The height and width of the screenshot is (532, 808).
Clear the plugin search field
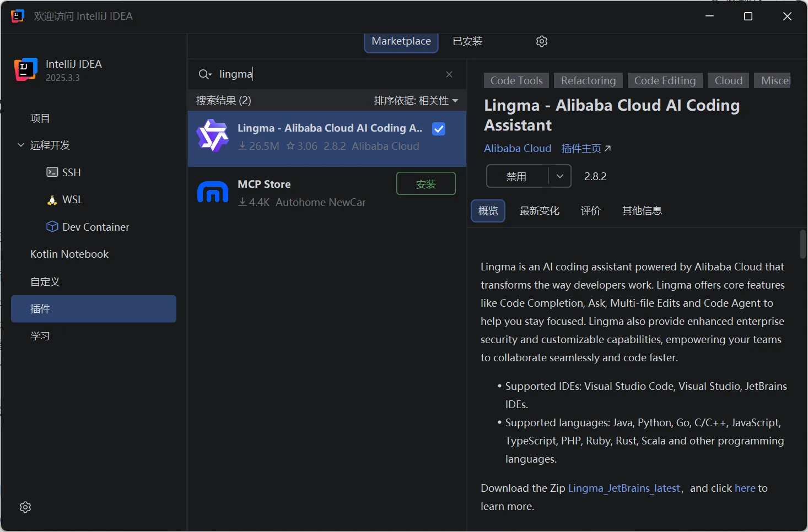pyautogui.click(x=449, y=74)
